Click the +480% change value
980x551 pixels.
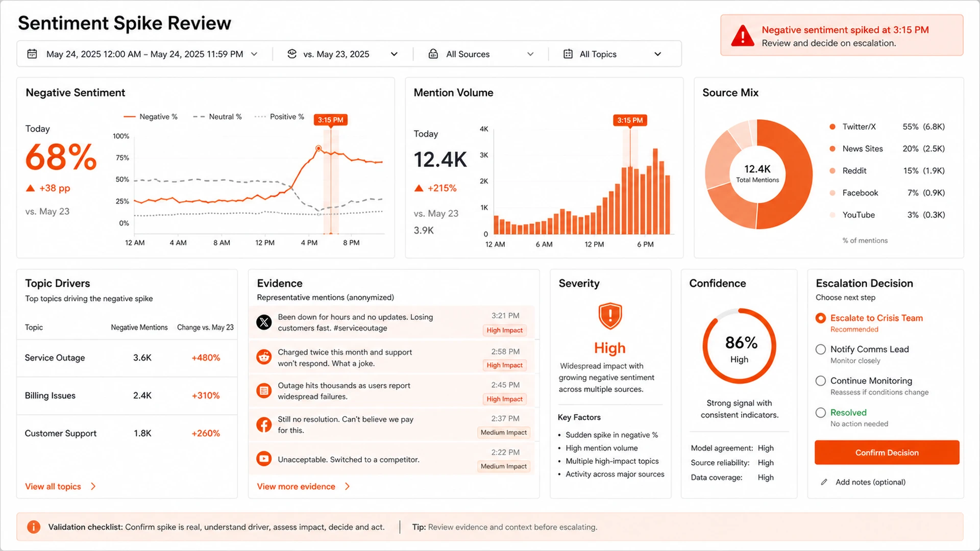coord(206,358)
